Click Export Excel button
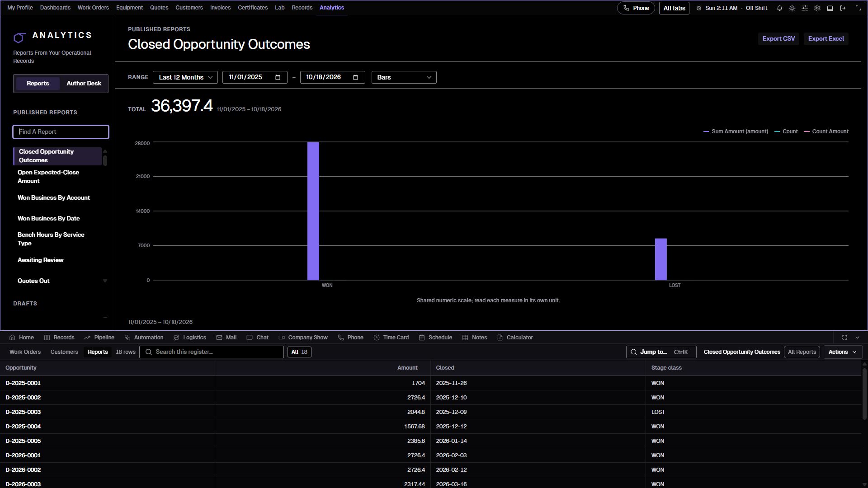868x488 pixels. click(x=826, y=39)
